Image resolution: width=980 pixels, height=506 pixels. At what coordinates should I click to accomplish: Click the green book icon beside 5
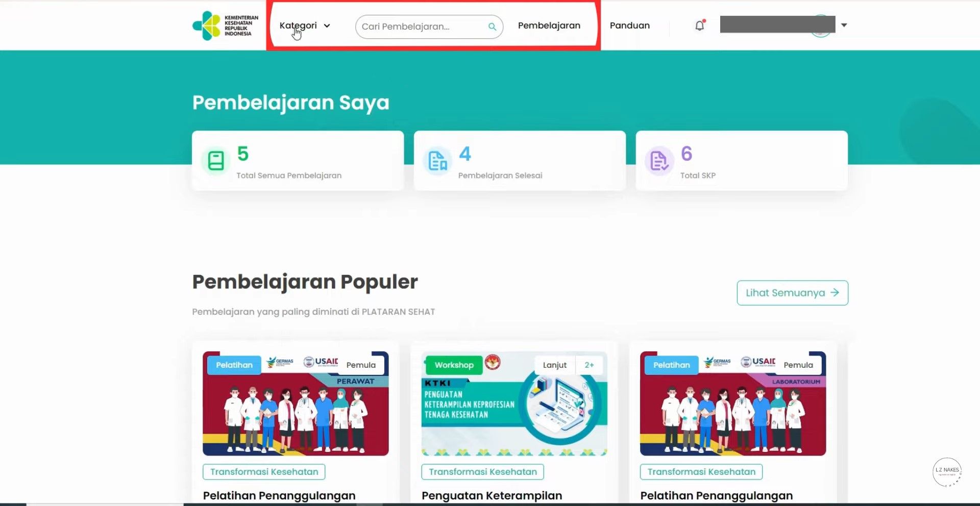216,161
